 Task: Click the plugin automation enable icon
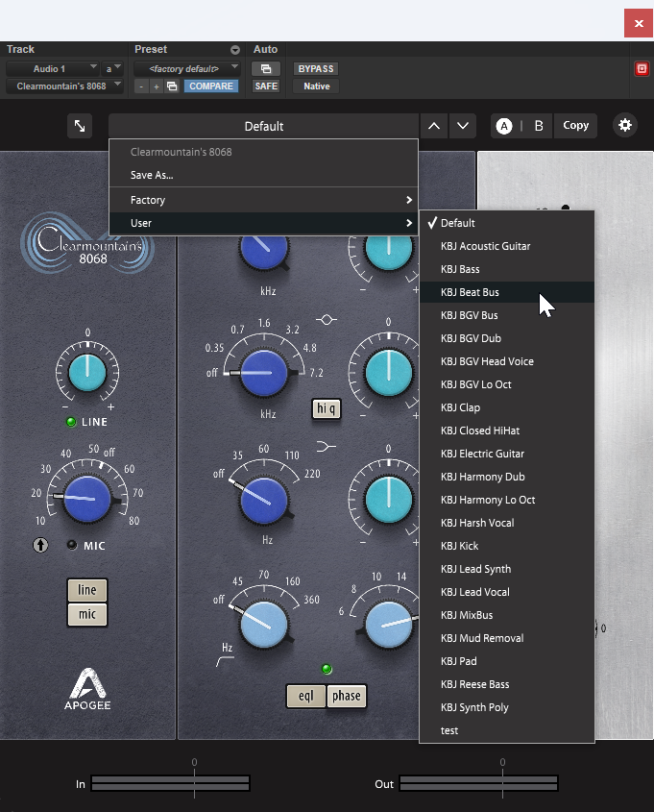coord(266,69)
